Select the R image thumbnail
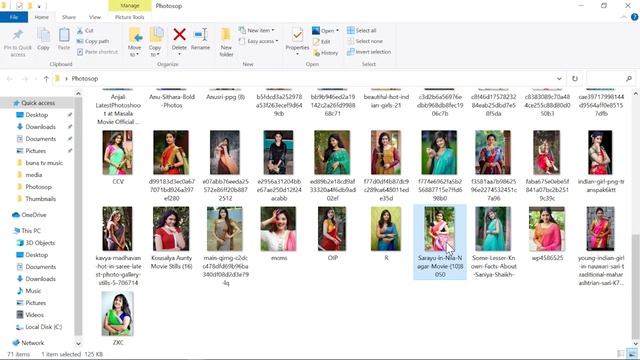 click(x=386, y=229)
